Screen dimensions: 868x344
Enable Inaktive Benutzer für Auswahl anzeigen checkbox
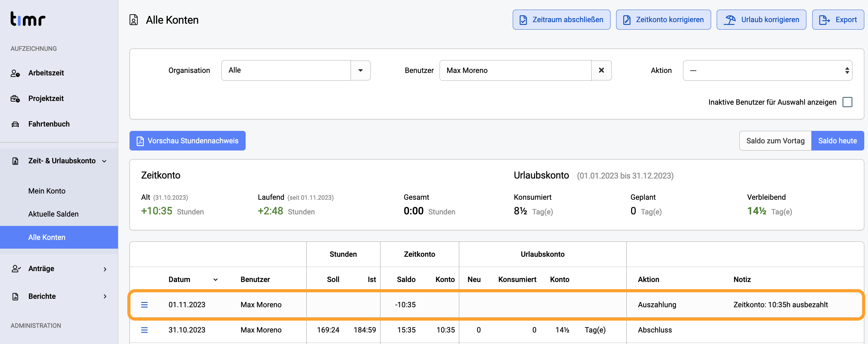tap(847, 102)
